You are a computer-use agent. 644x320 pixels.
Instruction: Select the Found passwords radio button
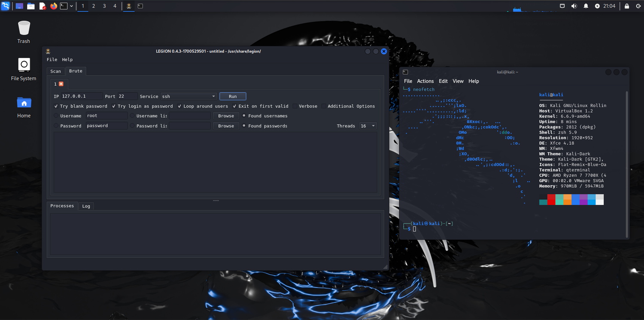(x=244, y=126)
